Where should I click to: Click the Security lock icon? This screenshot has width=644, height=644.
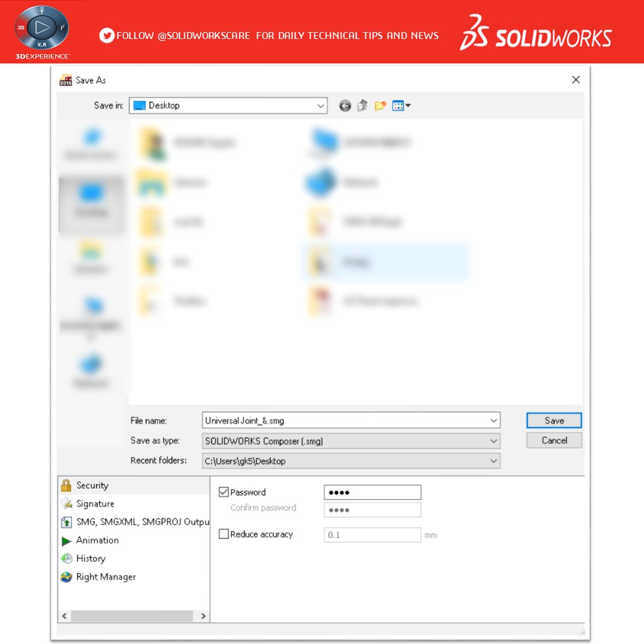(x=66, y=486)
